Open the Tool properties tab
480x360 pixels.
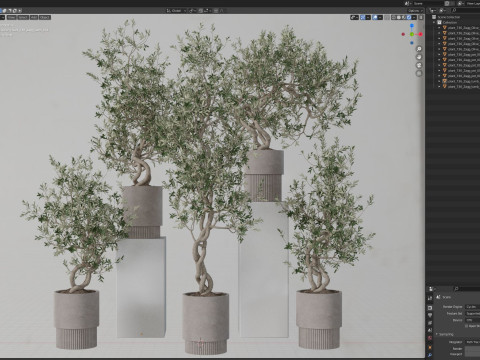[430, 298]
